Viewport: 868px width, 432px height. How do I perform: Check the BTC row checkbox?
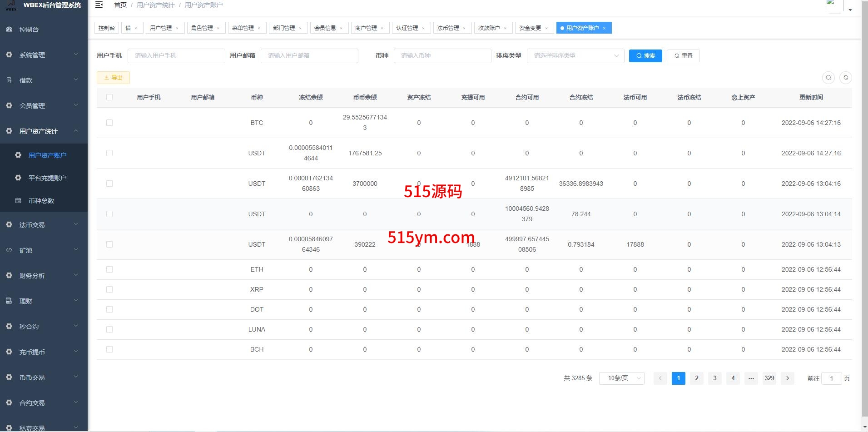pos(109,123)
